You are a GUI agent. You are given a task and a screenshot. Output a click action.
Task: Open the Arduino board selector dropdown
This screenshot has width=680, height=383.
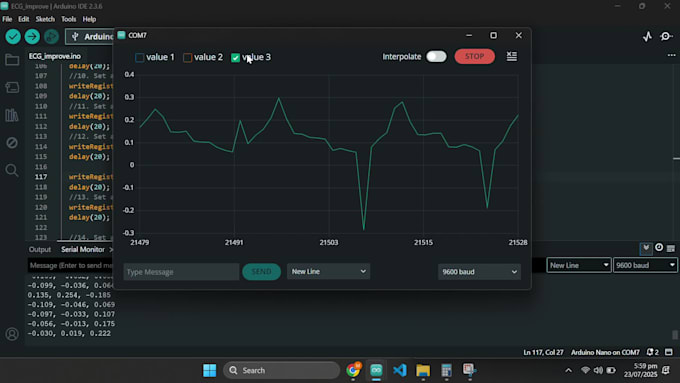(90, 36)
